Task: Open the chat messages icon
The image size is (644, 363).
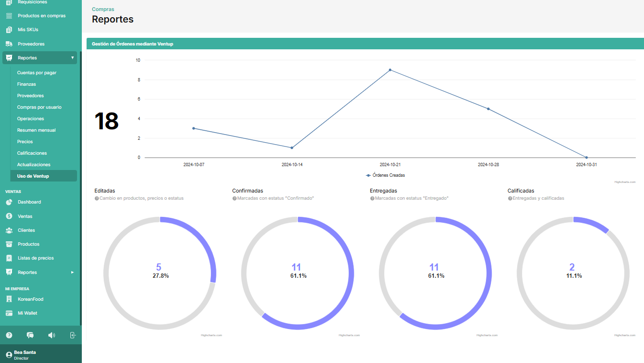Action: pyautogui.click(x=30, y=335)
